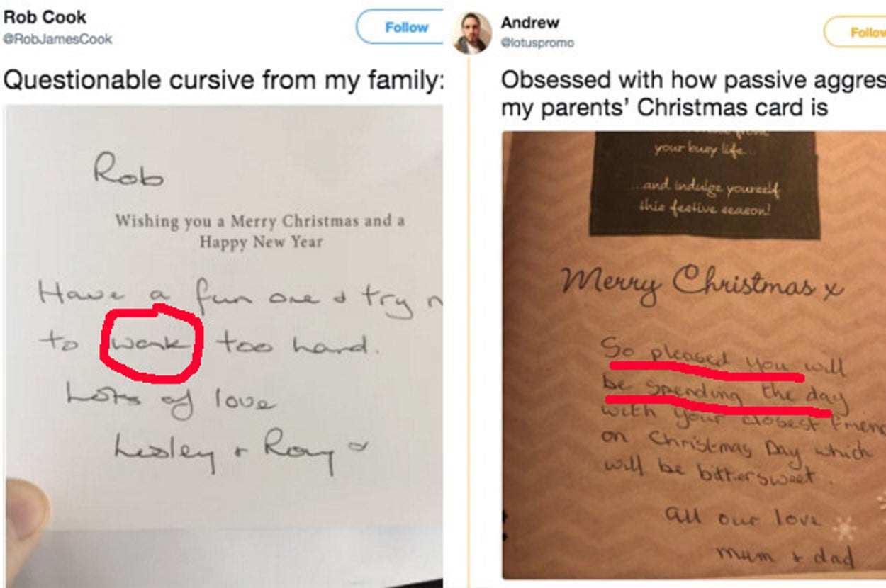Click Andrew's profile avatar picture
The image size is (886, 588).
(x=472, y=33)
